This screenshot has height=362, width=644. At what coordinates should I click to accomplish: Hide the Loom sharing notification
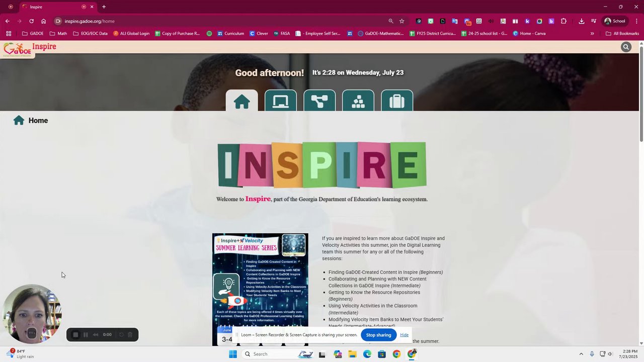pos(404,335)
